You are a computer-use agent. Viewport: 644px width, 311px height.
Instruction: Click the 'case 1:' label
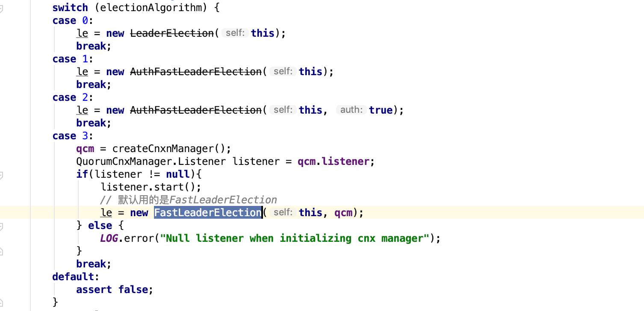(x=73, y=59)
